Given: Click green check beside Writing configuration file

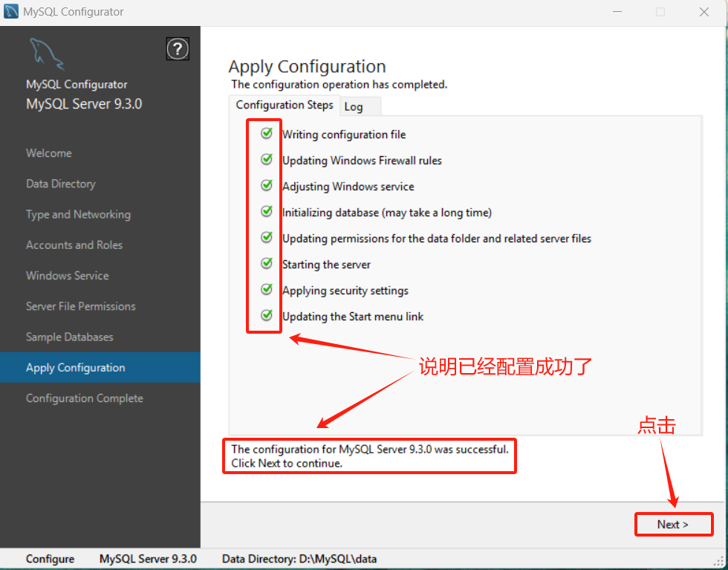Looking at the screenshot, I should pyautogui.click(x=267, y=134).
